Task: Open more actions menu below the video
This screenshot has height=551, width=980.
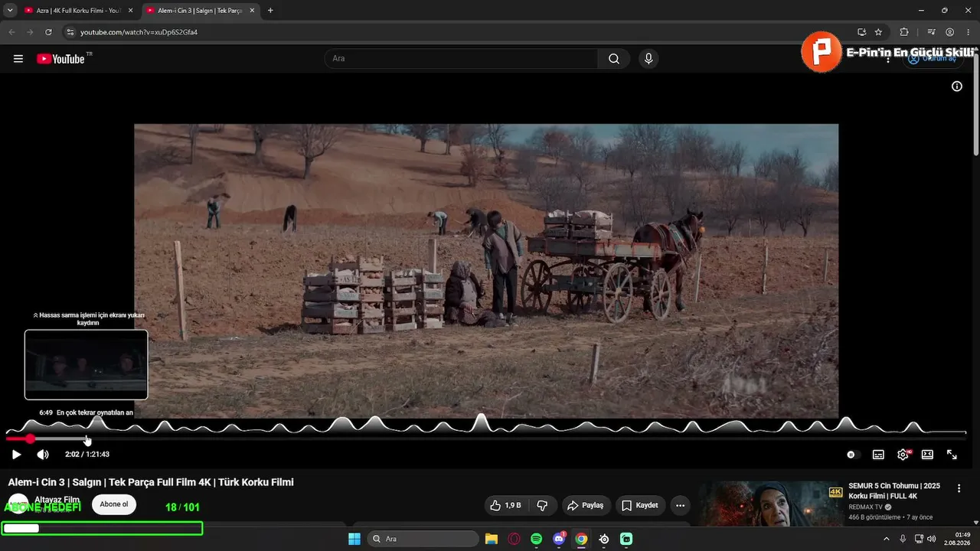Action: [680, 505]
